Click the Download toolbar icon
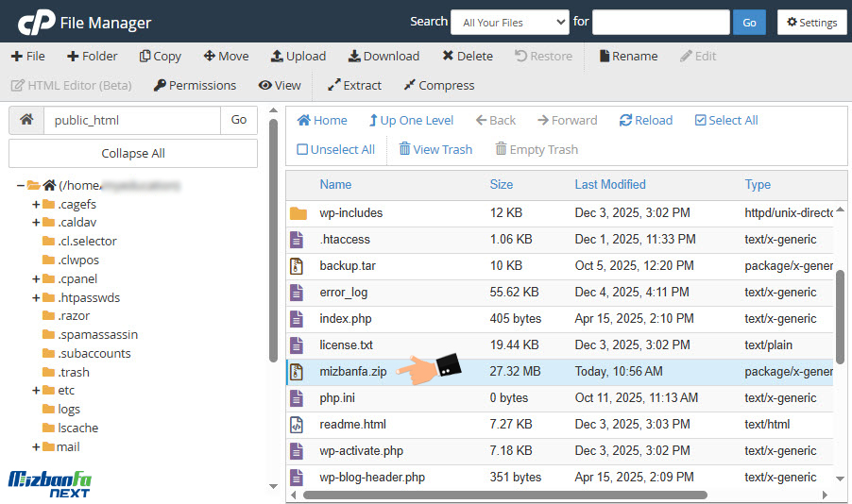This screenshot has width=852, height=504. (354, 57)
